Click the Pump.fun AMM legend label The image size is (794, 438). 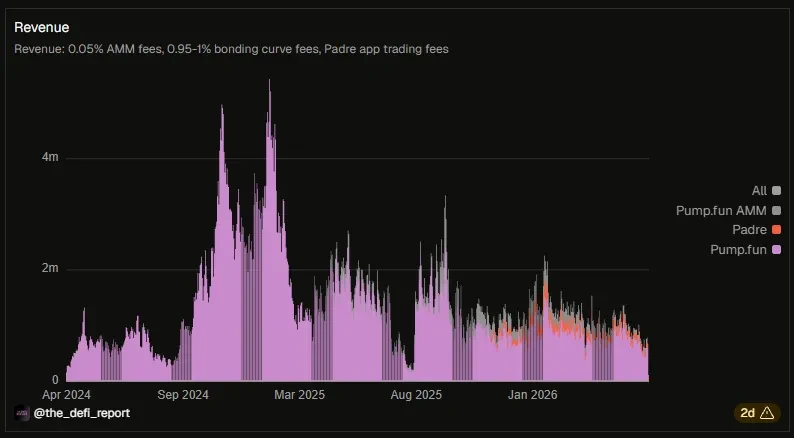[721, 211]
